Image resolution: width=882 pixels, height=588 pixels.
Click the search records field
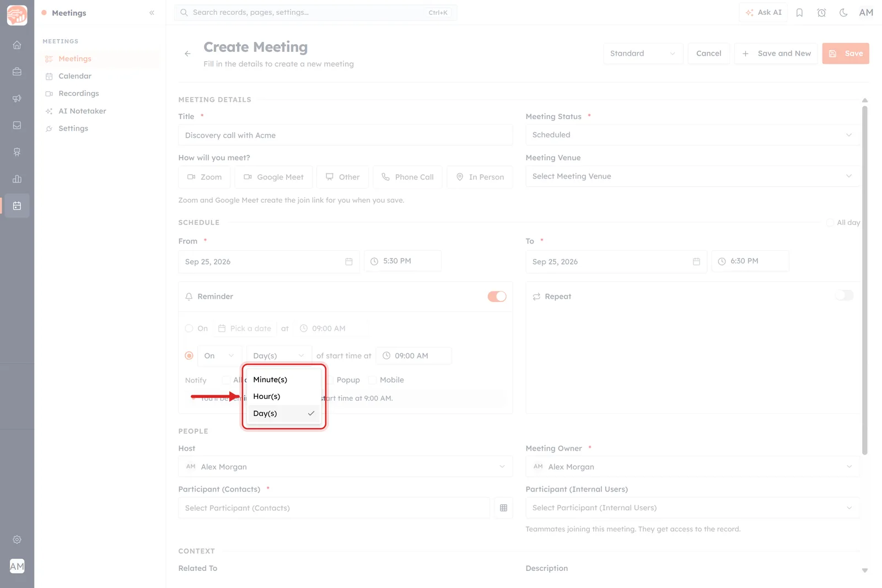coord(315,13)
